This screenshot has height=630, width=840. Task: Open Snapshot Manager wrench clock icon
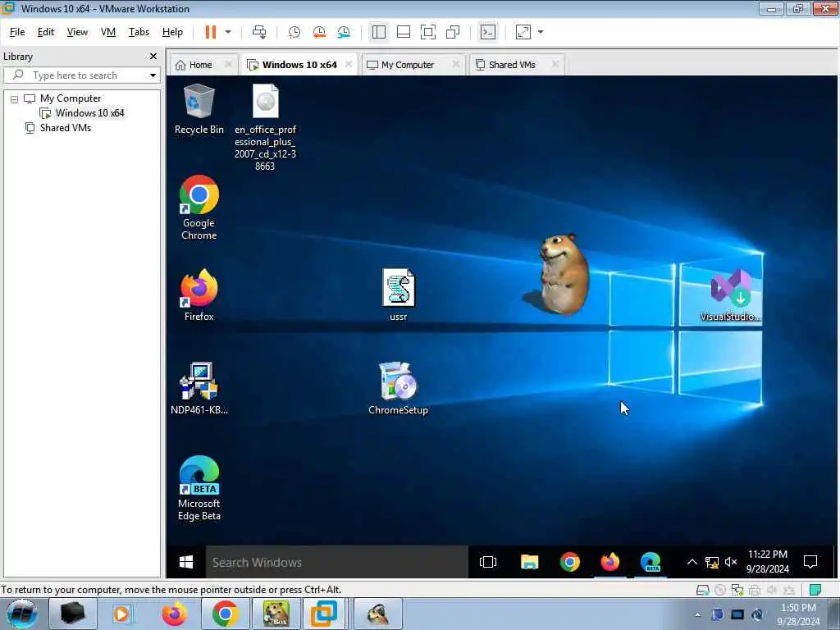tap(344, 32)
